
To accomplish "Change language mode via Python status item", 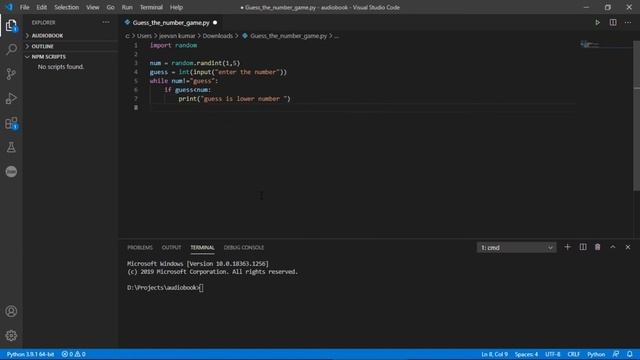I will [596, 354].
